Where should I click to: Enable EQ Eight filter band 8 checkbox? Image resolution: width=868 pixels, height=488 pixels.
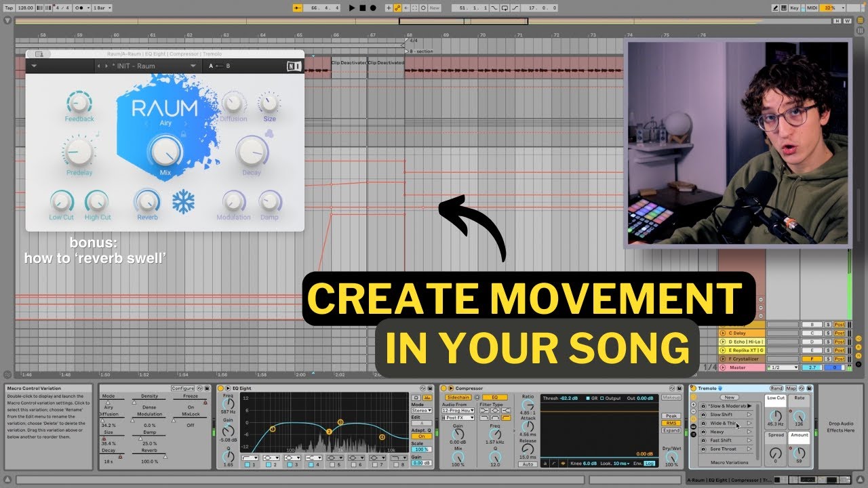click(396, 465)
